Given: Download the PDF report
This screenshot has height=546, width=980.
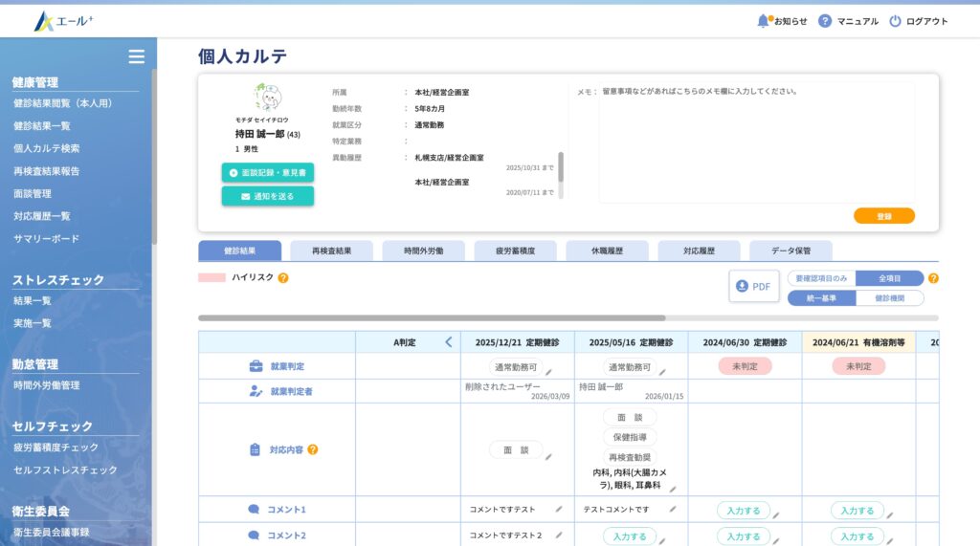Looking at the screenshot, I should [753, 286].
